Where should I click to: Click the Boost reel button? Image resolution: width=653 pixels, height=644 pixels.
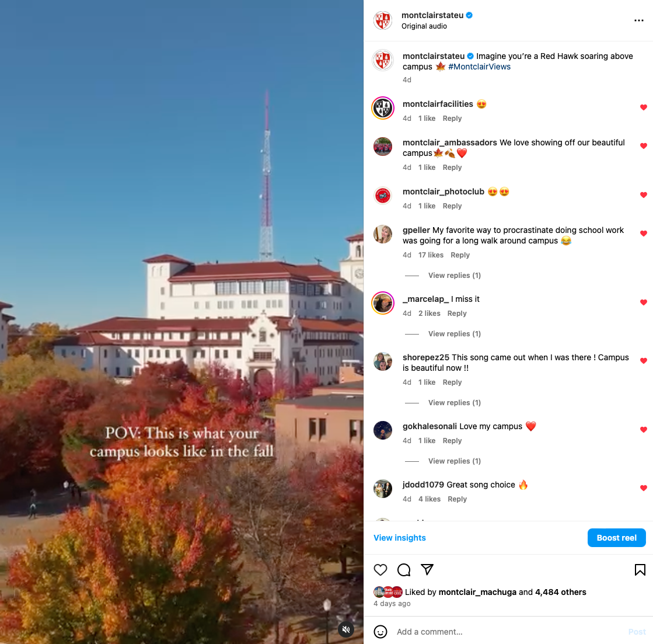coord(616,538)
